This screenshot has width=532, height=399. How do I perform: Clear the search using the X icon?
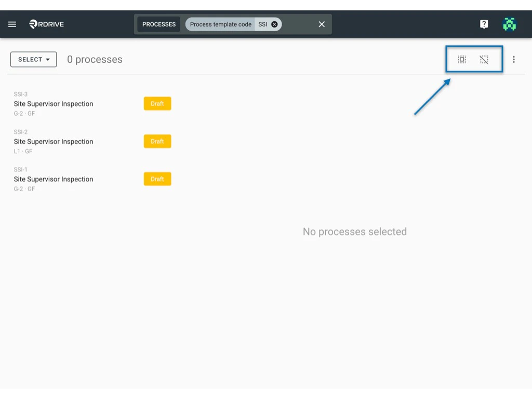click(x=321, y=24)
